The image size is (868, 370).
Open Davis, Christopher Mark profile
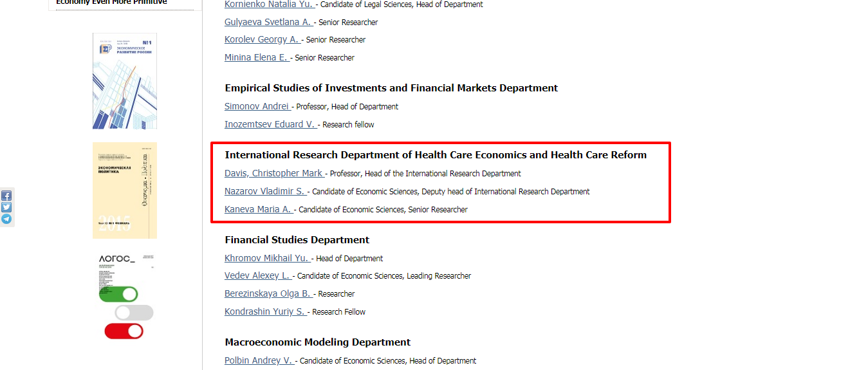click(275, 173)
